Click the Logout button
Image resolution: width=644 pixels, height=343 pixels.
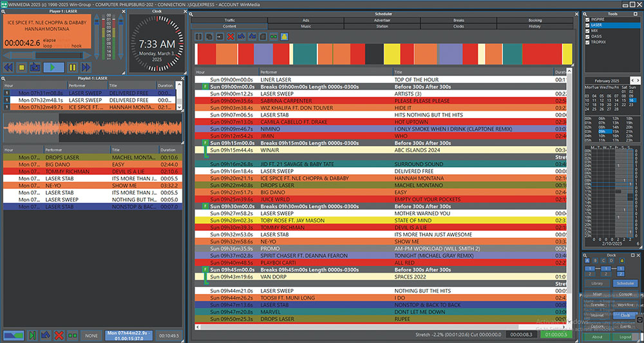click(x=625, y=337)
